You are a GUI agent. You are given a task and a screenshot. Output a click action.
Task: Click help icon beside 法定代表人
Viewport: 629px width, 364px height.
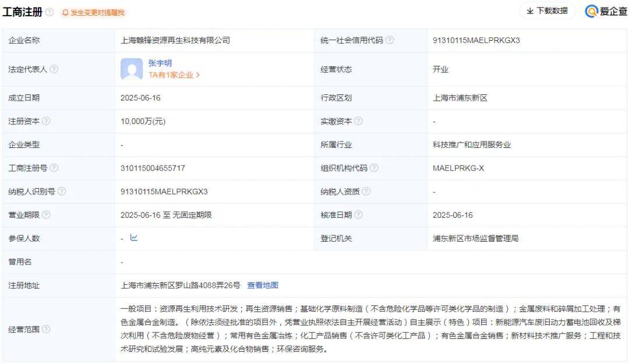(54, 69)
